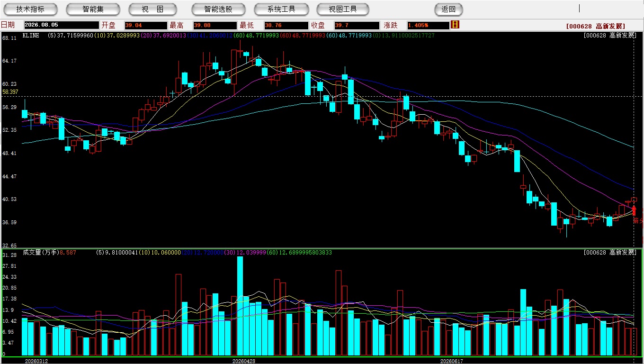This screenshot has width=644, height=364.
Task: Click the (0)13.9110002517727 value
Action: 403,36
